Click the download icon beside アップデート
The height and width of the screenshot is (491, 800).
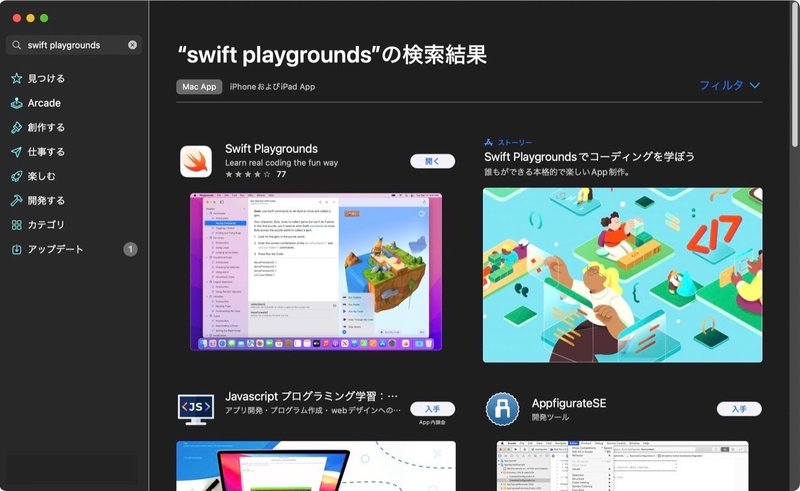17,249
